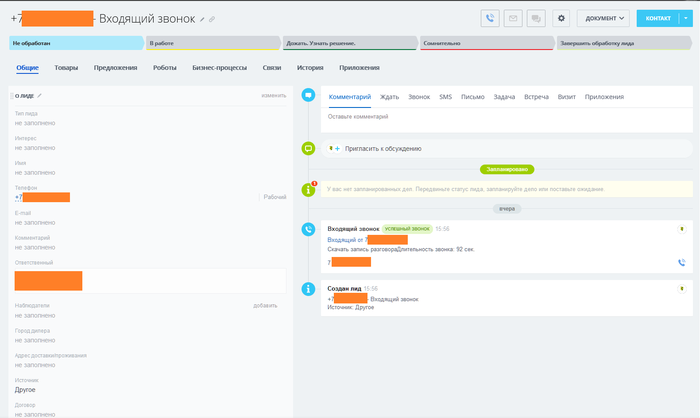Click Скачать запись разговора link
700x418 pixels.
point(362,248)
